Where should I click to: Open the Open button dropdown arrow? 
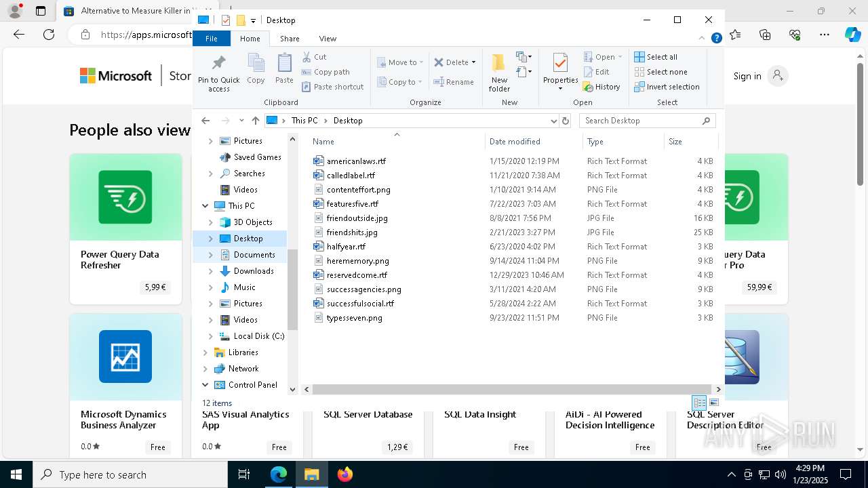[620, 57]
